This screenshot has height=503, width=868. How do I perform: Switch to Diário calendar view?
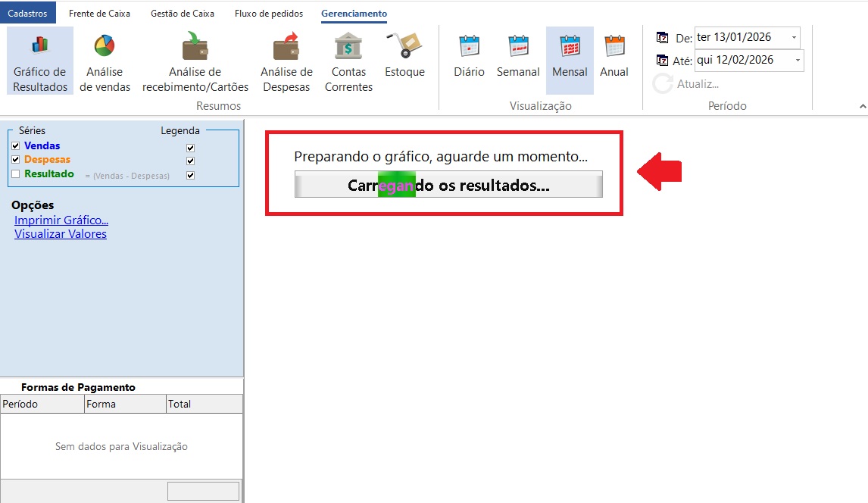[x=469, y=47]
